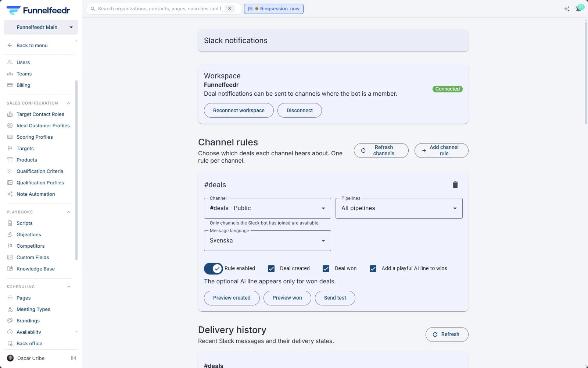The width and height of the screenshot is (588, 368).
Task: Click Refresh channels button
Action: click(381, 151)
